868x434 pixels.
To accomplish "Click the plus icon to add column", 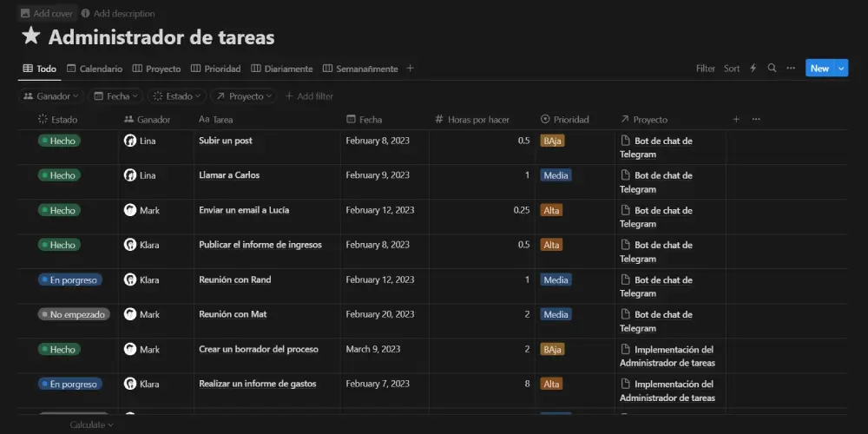I will tap(737, 120).
